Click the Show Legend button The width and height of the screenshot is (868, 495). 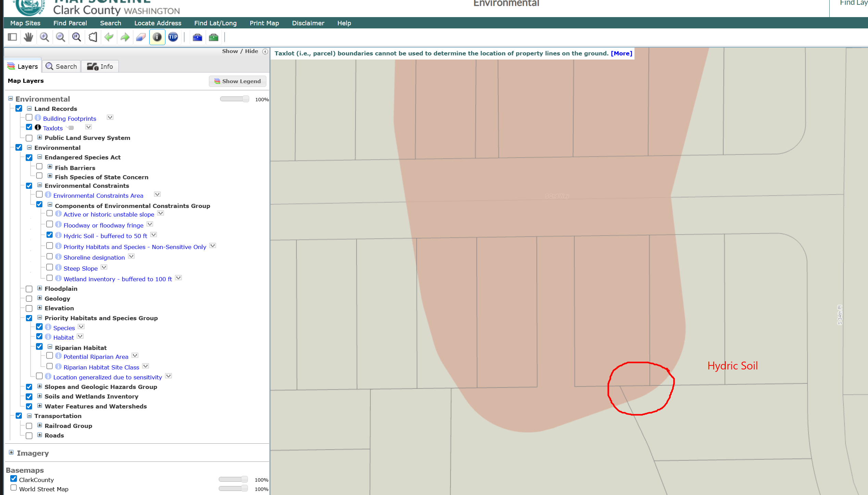click(238, 81)
